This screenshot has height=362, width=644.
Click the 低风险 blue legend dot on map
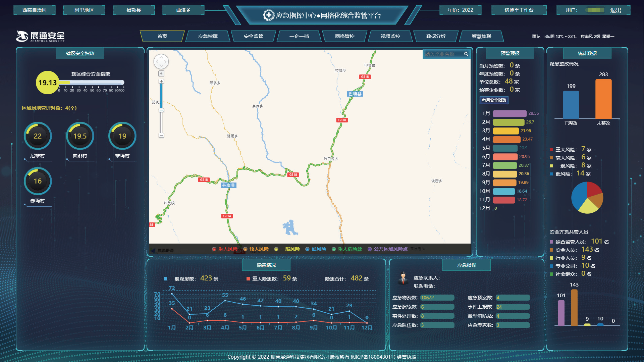point(307,249)
